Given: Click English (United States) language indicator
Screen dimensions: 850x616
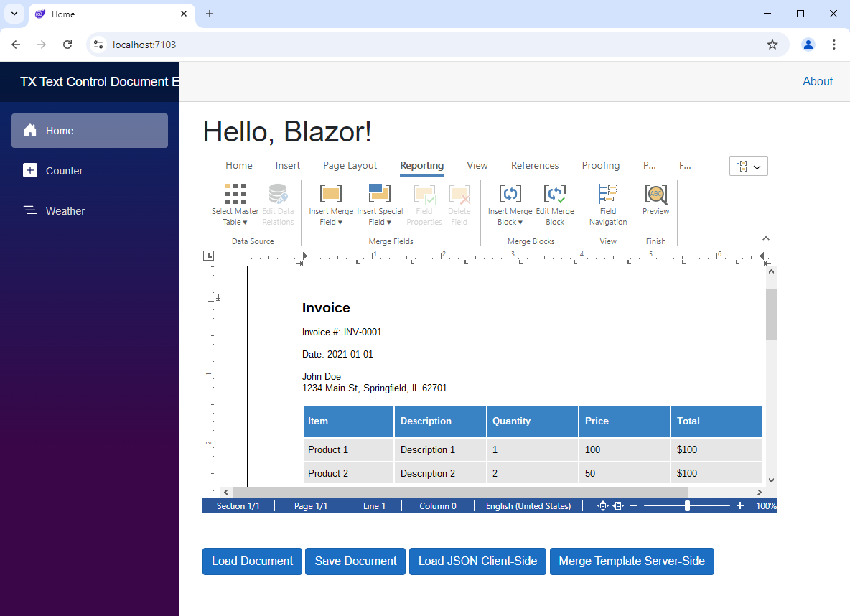Looking at the screenshot, I should pyautogui.click(x=528, y=506).
